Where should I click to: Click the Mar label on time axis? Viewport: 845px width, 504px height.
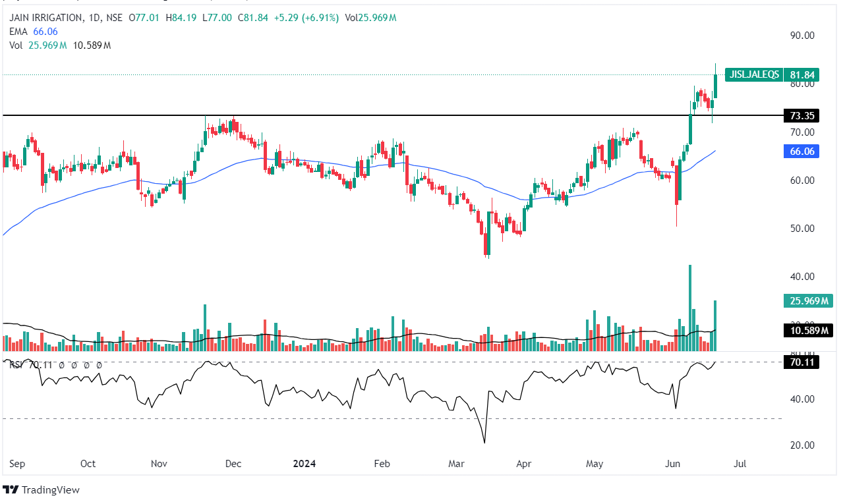click(x=456, y=464)
